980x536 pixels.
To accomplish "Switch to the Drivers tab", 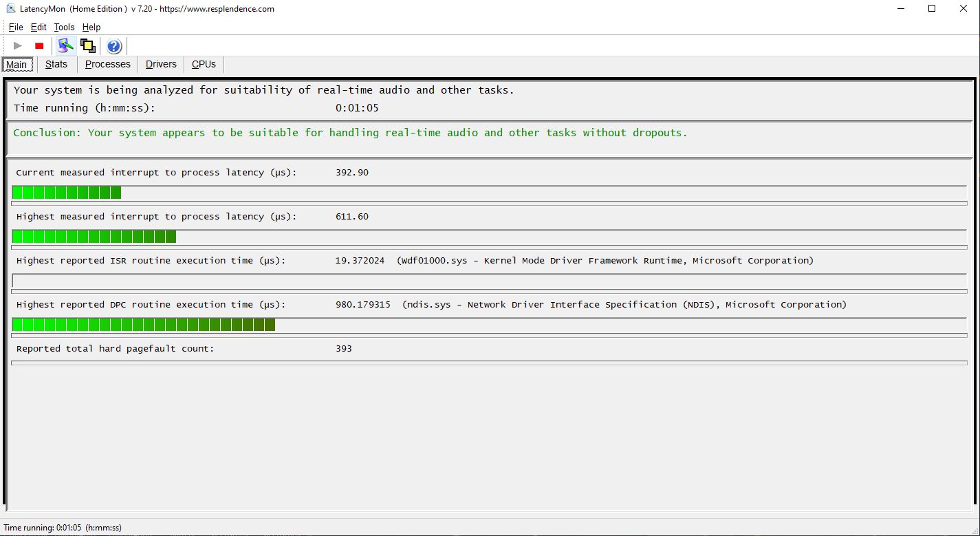I will (161, 64).
